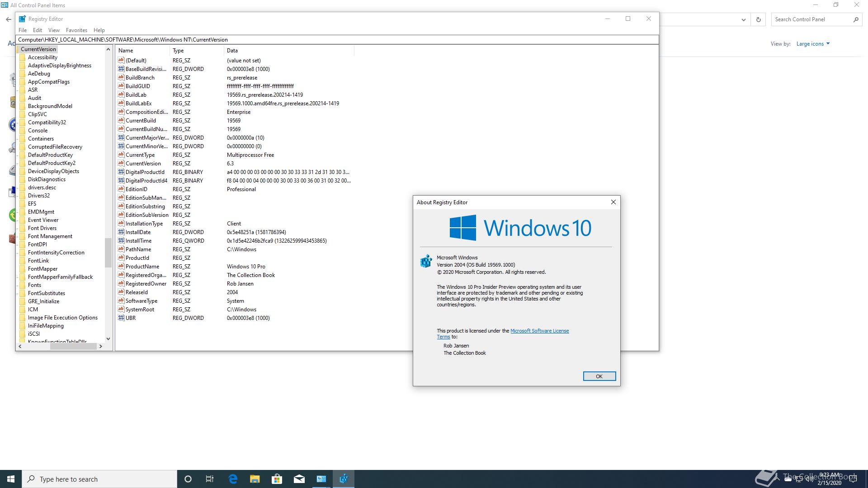The height and width of the screenshot is (488, 868).
Task: Click the tree pane vertical scrollbar thumb
Action: pos(108,253)
